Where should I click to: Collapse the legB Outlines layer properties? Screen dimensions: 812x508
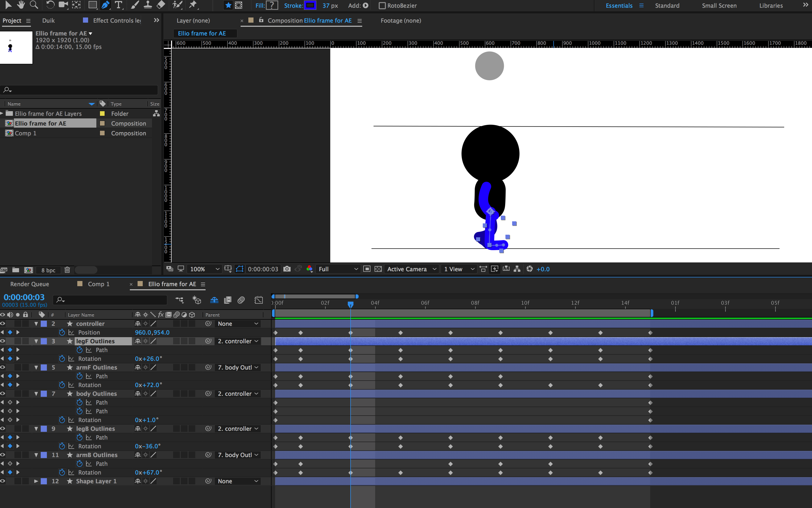(x=36, y=428)
